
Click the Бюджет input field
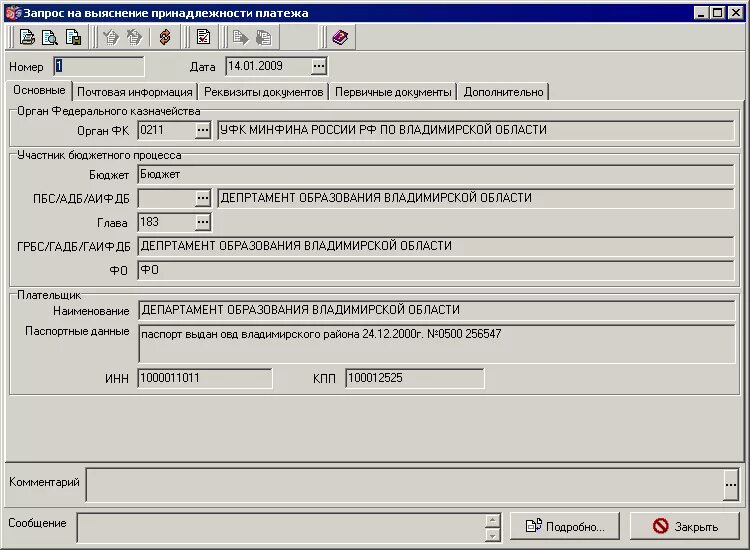pos(436,175)
